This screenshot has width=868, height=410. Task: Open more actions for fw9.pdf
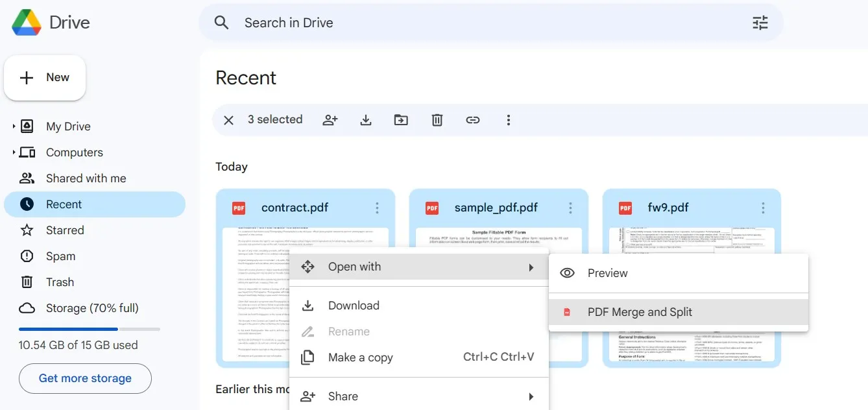point(763,208)
